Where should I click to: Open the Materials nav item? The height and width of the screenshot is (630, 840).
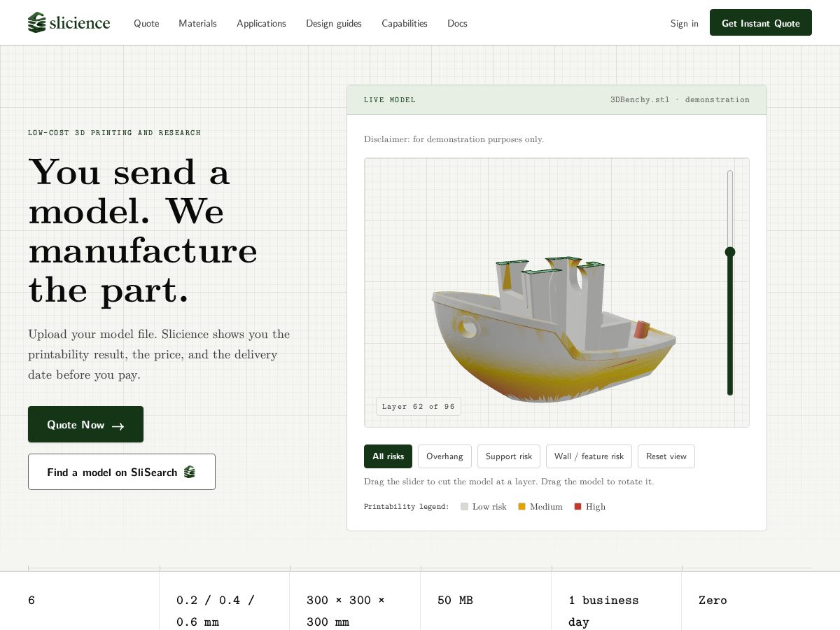(197, 23)
